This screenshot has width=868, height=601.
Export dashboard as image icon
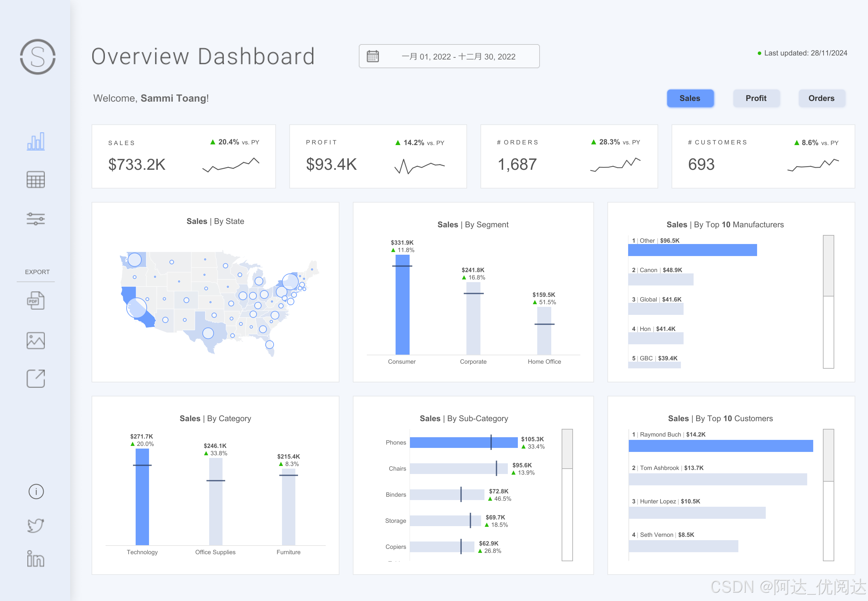pyautogui.click(x=36, y=340)
